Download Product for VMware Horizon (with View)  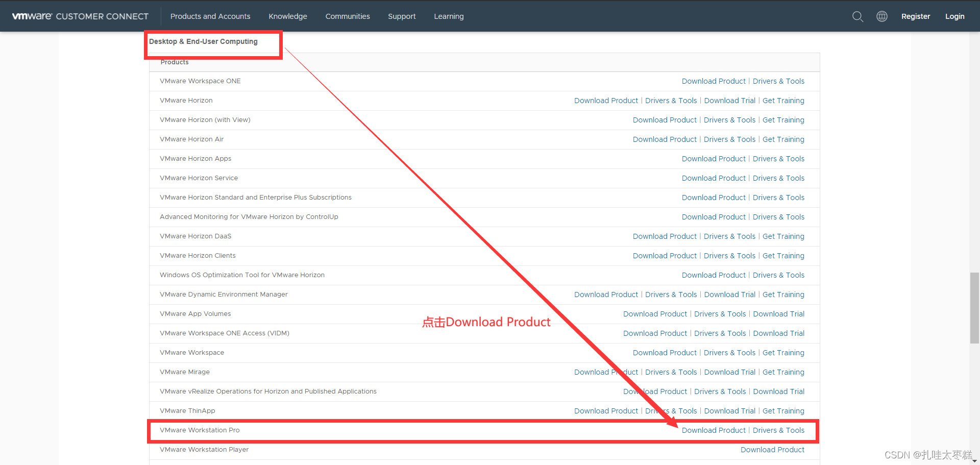tap(665, 120)
